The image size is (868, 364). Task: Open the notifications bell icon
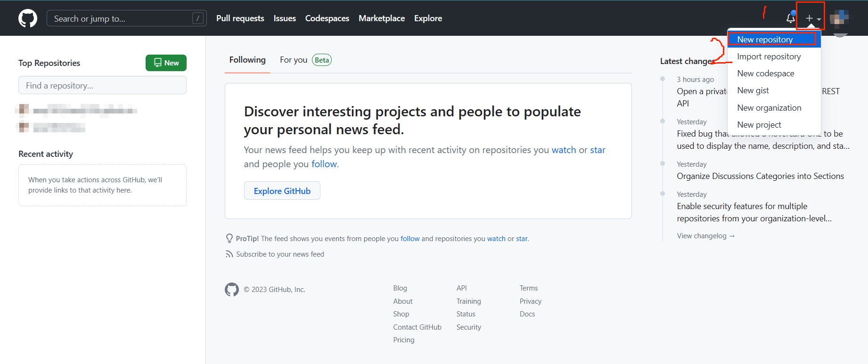pos(791,18)
